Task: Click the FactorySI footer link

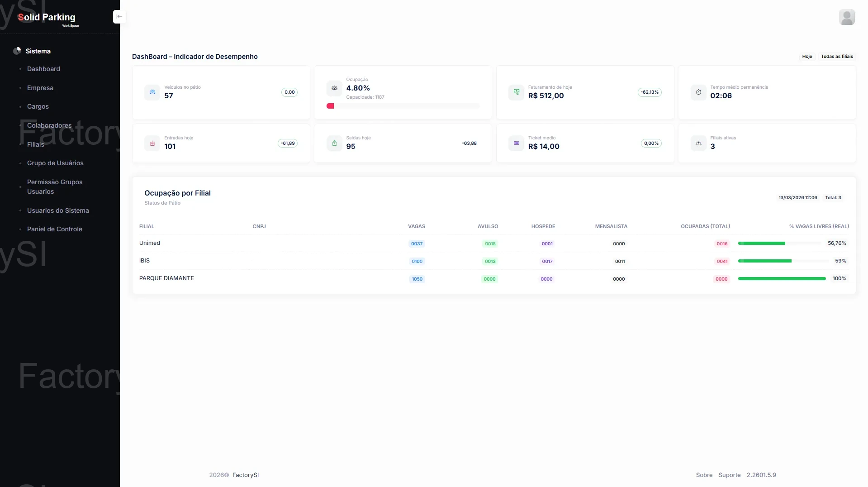Action: 246,475
